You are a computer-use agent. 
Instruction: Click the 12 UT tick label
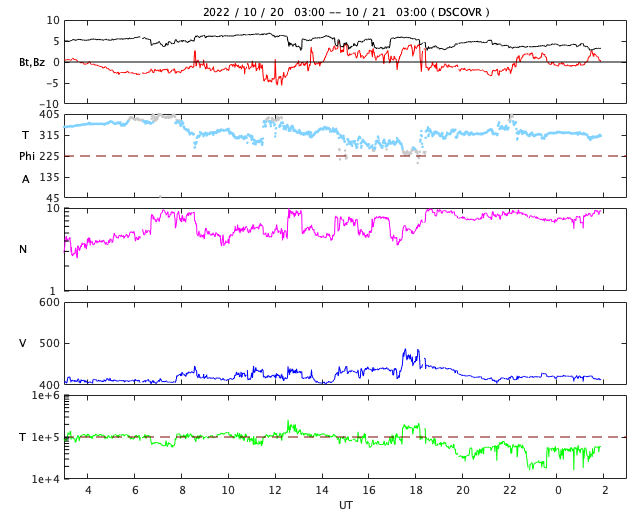pyautogui.click(x=275, y=490)
